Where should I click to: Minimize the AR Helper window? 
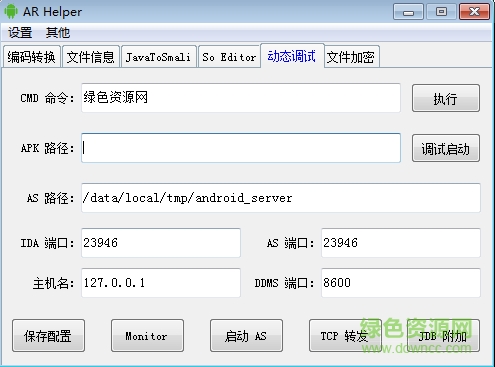pyautogui.click(x=408, y=12)
